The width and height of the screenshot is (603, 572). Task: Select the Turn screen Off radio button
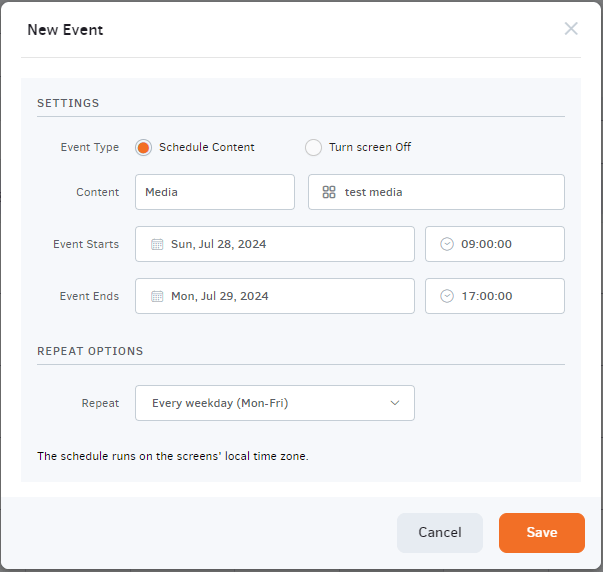pyautogui.click(x=313, y=147)
